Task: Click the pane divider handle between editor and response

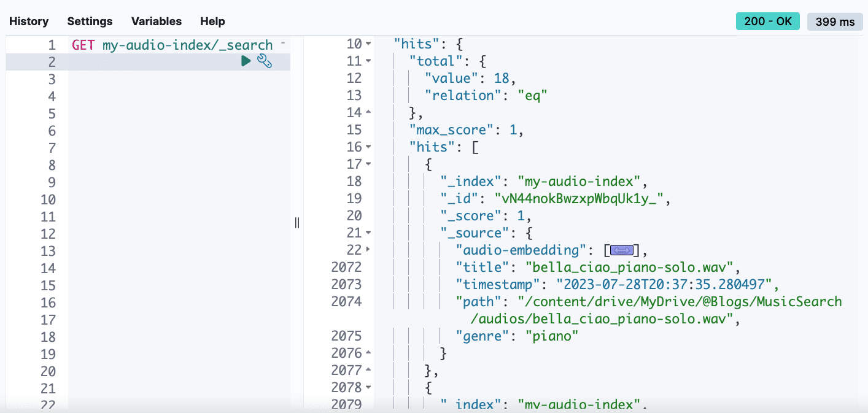Action: (296, 223)
